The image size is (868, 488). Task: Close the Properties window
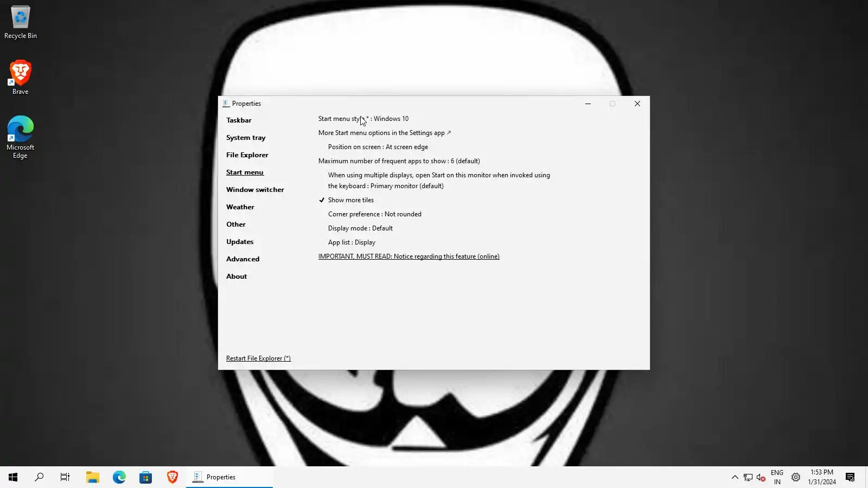tap(637, 104)
